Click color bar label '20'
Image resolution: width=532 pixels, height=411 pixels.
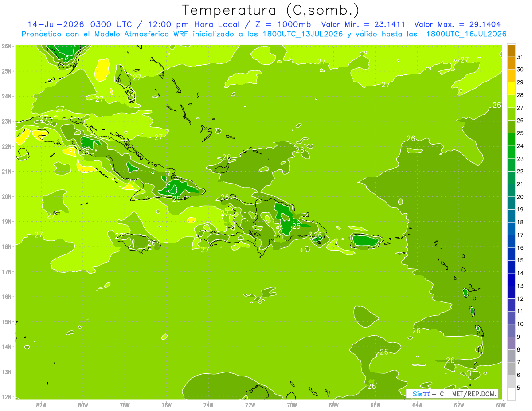tap(520, 197)
